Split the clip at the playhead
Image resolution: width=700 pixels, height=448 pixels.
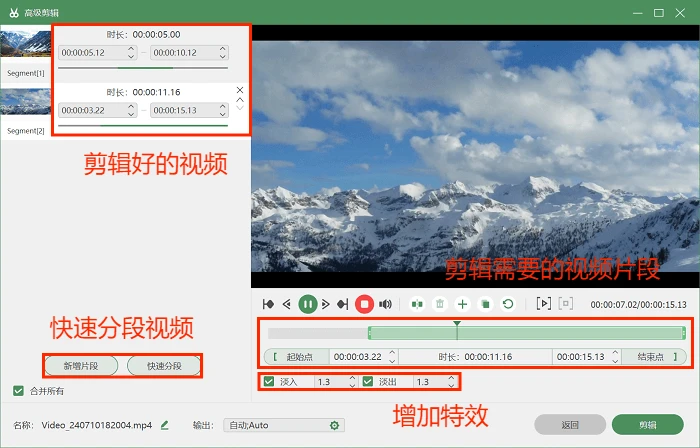(417, 304)
